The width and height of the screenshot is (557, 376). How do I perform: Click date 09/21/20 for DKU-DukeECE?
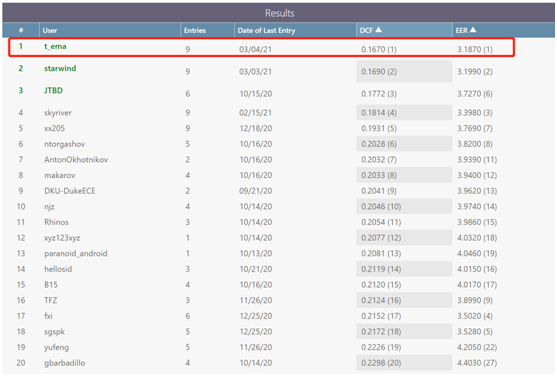pyautogui.click(x=256, y=191)
